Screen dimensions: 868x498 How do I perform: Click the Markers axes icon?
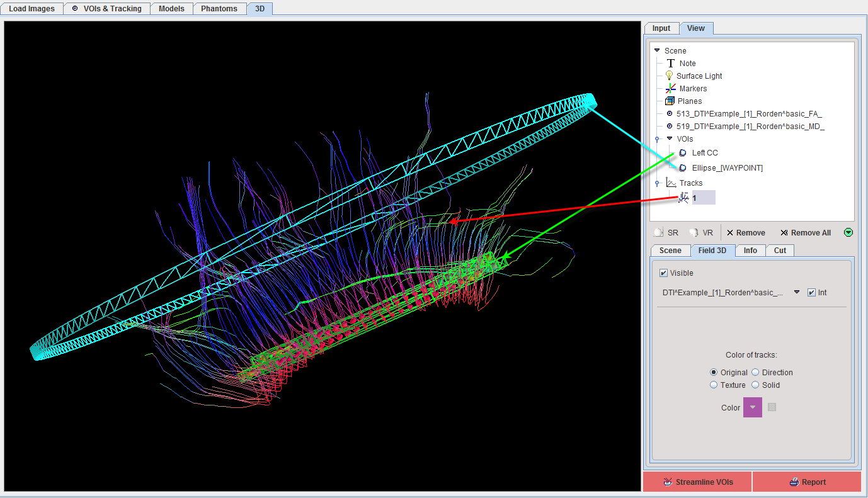[x=671, y=88]
